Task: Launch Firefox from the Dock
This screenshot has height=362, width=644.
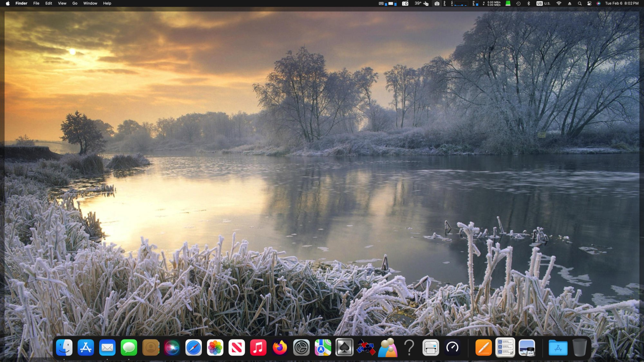Action: 279,348
